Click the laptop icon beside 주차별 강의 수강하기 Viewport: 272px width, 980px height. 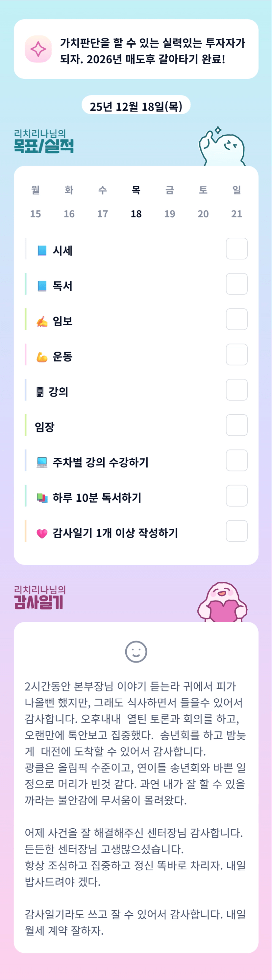click(42, 462)
